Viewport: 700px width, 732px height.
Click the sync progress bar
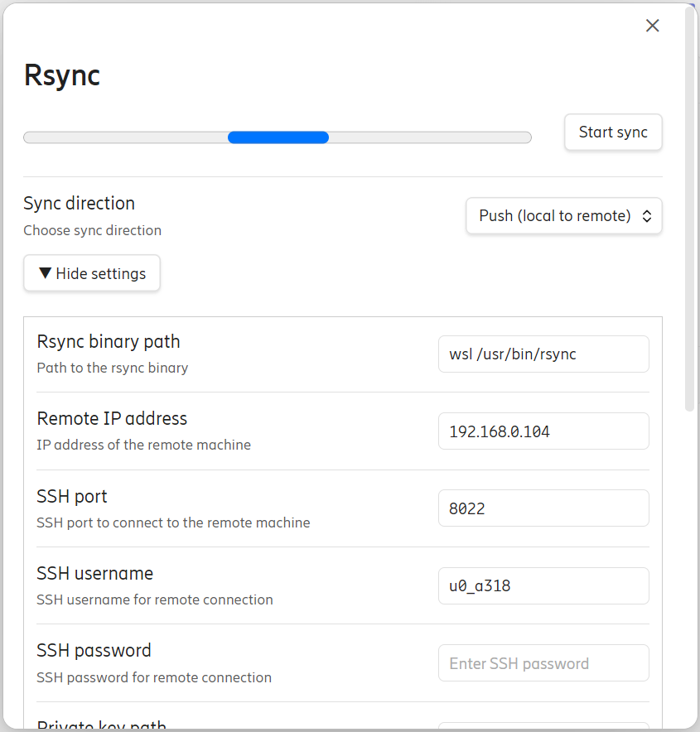coord(278,137)
